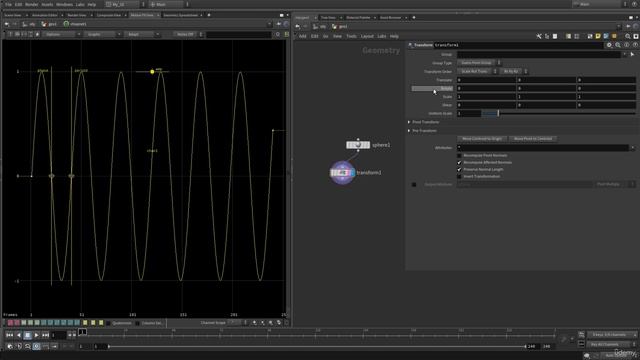Click the Transform node type icon
Image resolution: width=640 pixels, height=360 pixels.
(410, 45)
